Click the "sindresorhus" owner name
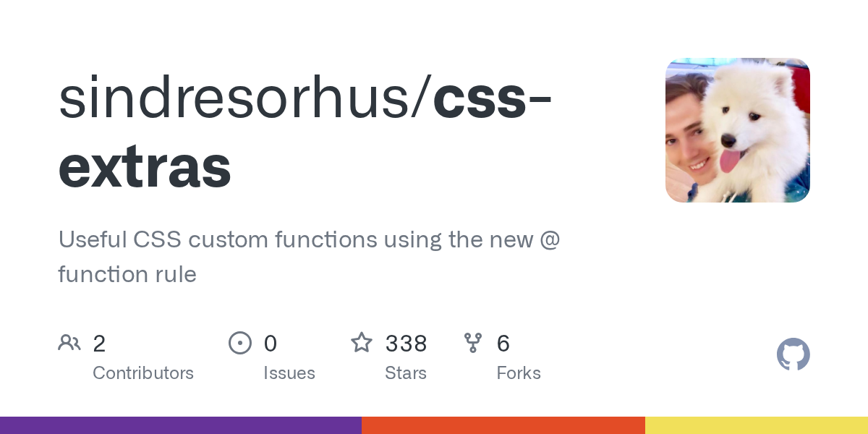The image size is (868, 434). [238, 98]
